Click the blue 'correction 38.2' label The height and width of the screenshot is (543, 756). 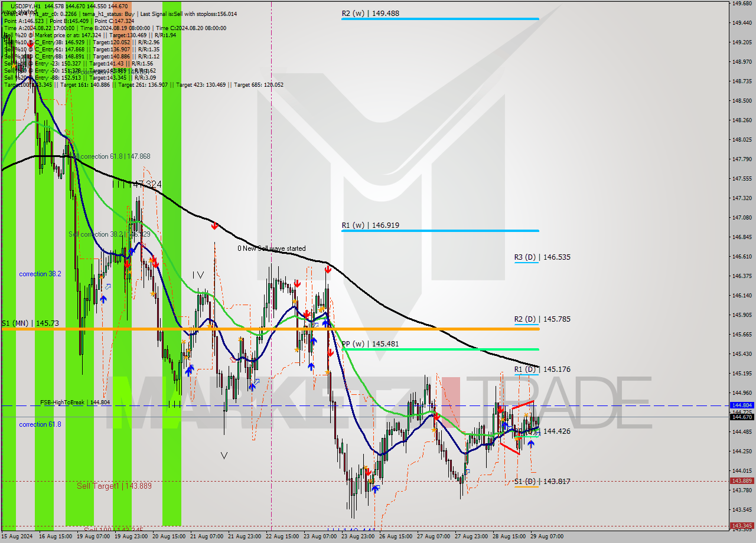click(40, 274)
